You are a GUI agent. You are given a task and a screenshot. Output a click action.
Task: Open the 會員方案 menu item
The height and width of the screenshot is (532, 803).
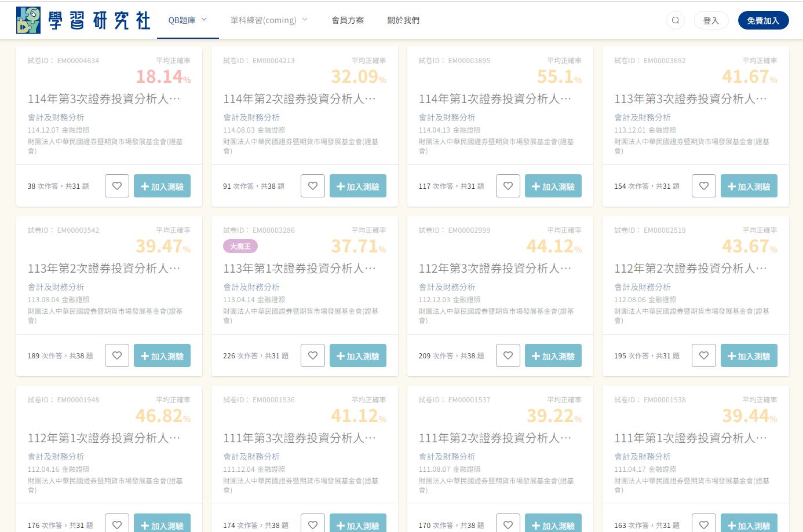pyautogui.click(x=348, y=20)
